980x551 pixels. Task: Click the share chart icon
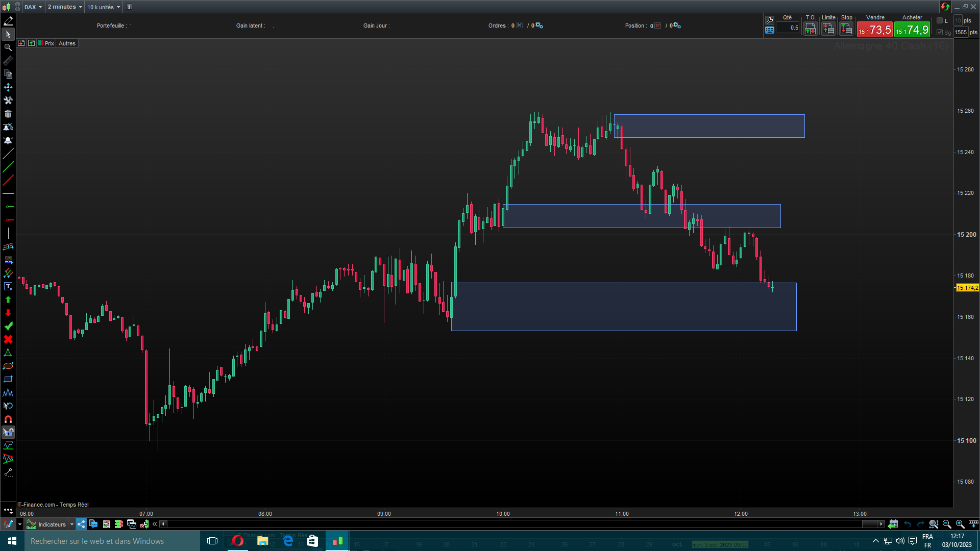[x=81, y=524]
